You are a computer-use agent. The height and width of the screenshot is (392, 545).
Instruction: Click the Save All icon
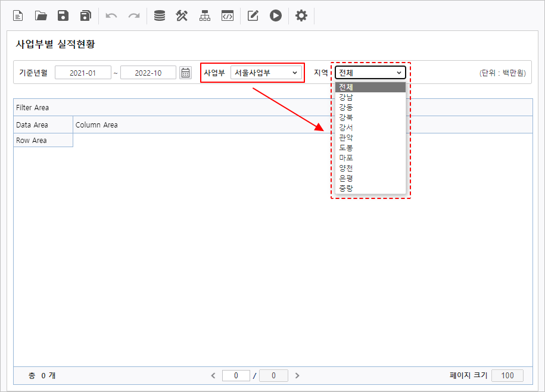(86, 16)
